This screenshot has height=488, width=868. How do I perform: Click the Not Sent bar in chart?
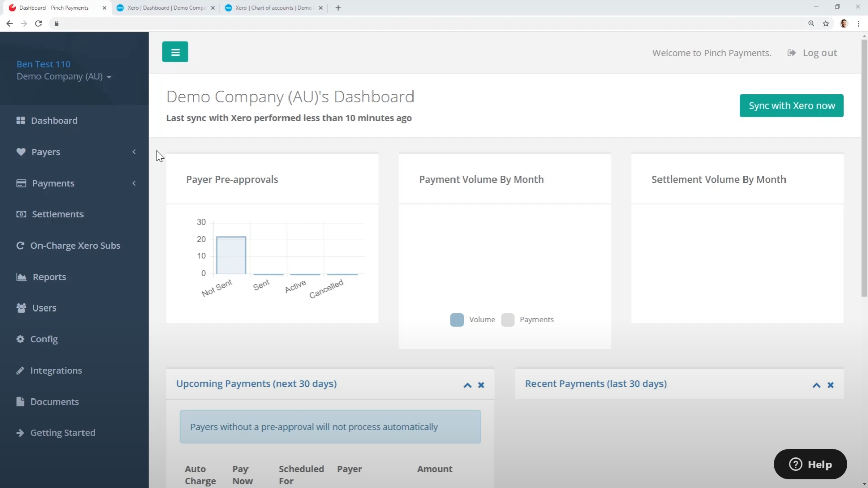231,255
